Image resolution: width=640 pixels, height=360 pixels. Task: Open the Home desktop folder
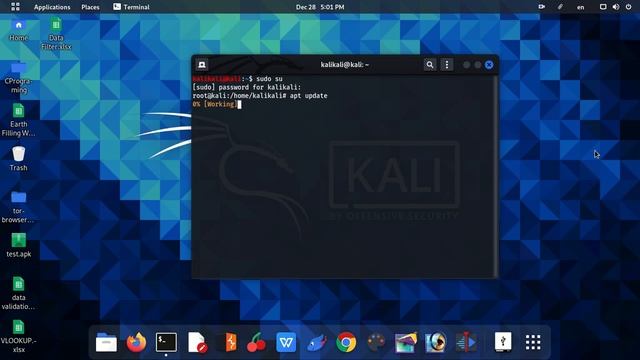tap(18, 30)
